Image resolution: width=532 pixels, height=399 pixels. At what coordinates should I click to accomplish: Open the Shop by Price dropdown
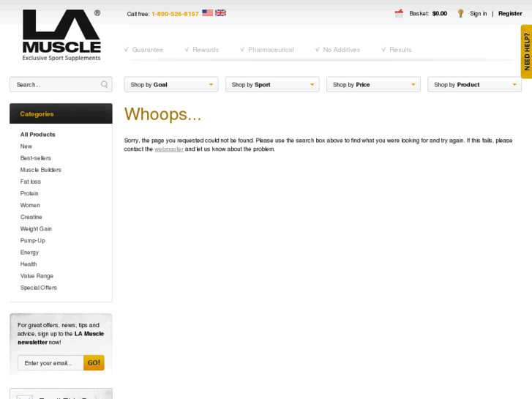point(373,84)
